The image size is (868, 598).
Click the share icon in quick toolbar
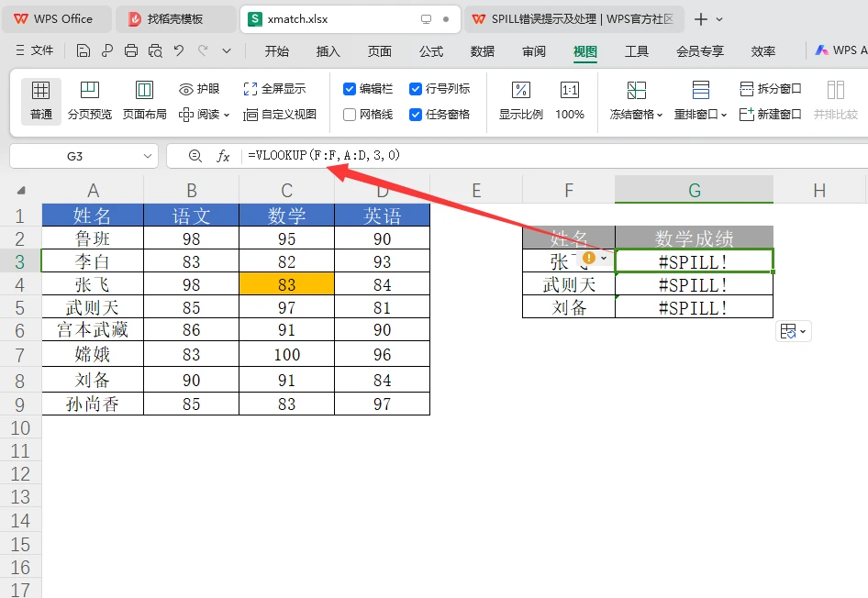tap(106, 50)
